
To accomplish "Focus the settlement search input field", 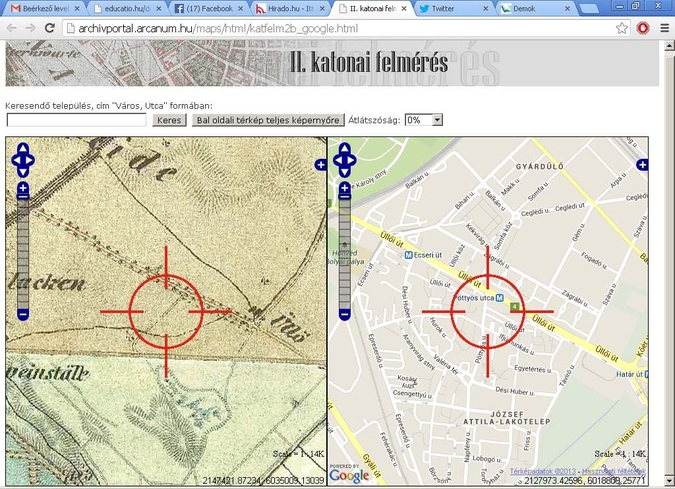I will tap(77, 120).
